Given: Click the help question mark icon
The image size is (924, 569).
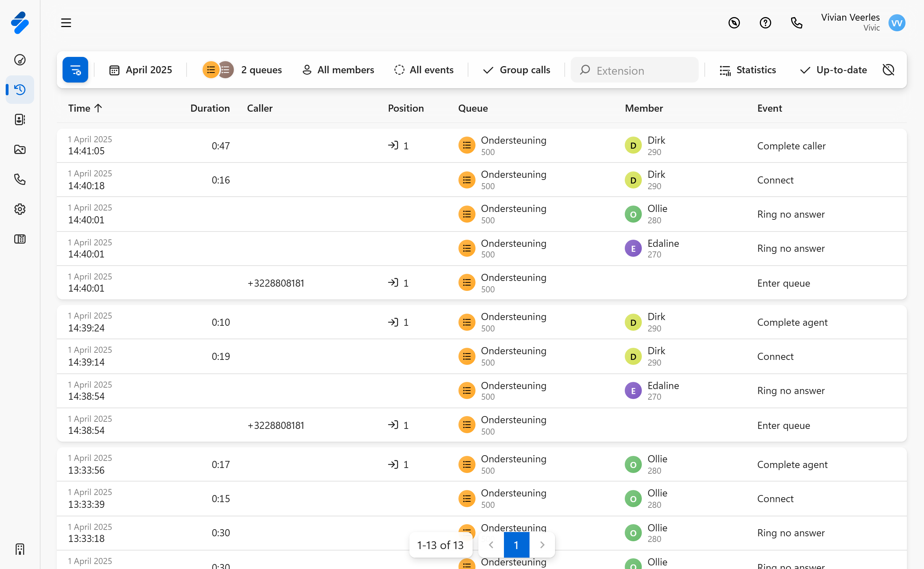Looking at the screenshot, I should pos(765,23).
